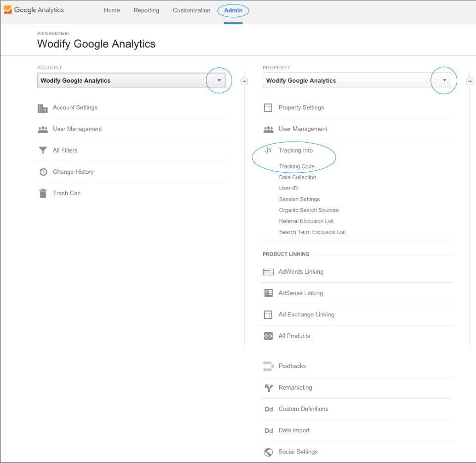Open the Account dropdown selector
The width and height of the screenshot is (476, 463).
point(131,81)
